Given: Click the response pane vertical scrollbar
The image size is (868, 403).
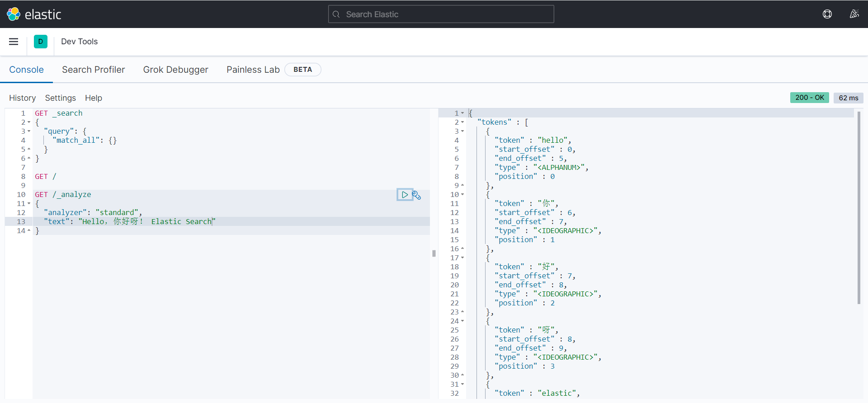Looking at the screenshot, I should pyautogui.click(x=859, y=208).
